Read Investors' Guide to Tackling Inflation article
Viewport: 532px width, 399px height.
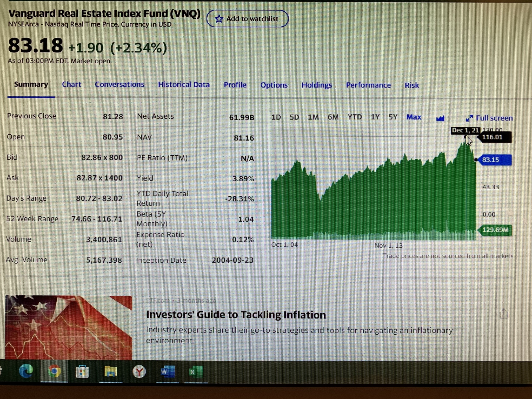236,315
